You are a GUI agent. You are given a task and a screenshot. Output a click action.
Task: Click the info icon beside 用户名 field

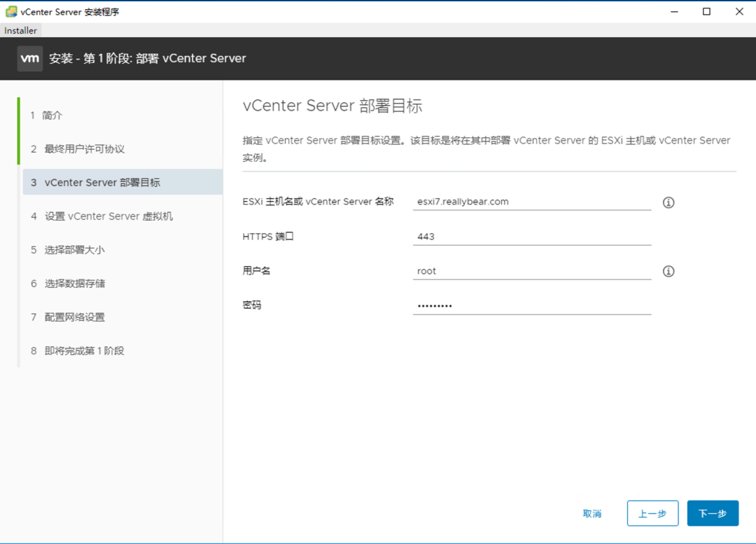pyautogui.click(x=668, y=271)
